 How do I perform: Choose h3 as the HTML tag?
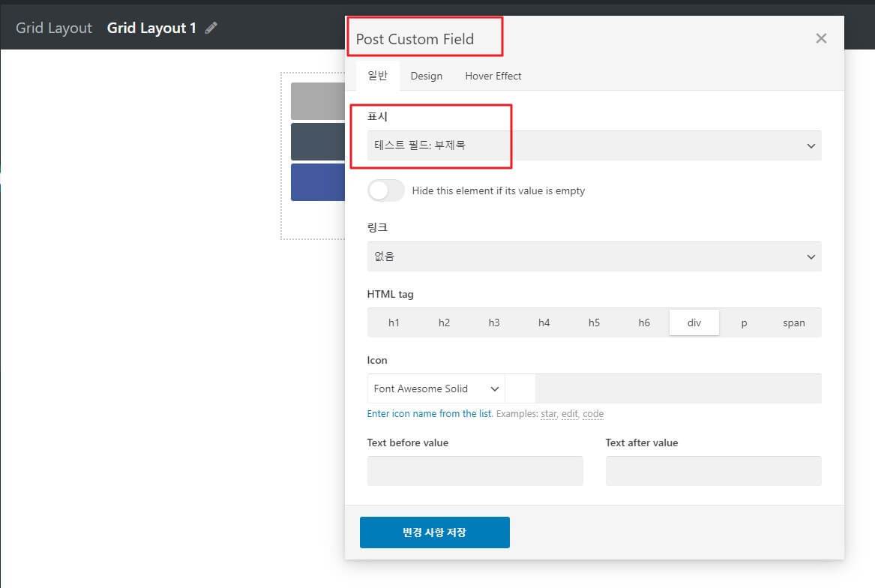pos(494,322)
